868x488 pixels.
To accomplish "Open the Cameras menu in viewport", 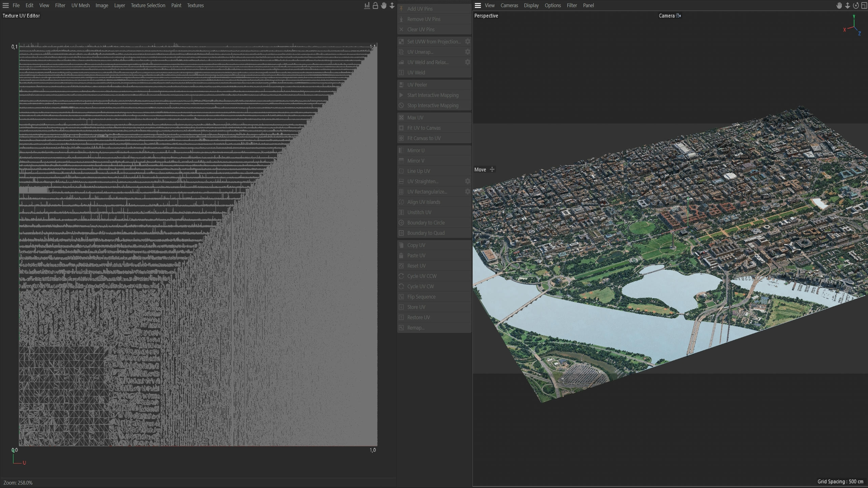I will coord(509,5).
